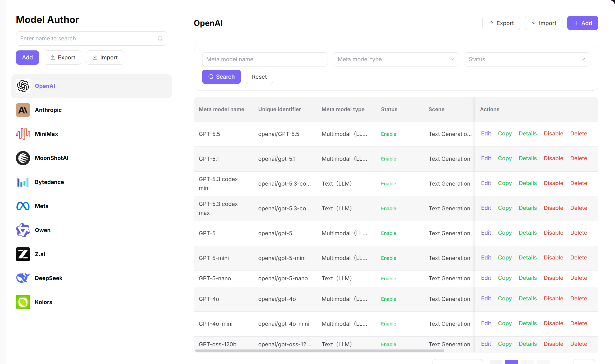Import meta models using top right button

point(544,23)
